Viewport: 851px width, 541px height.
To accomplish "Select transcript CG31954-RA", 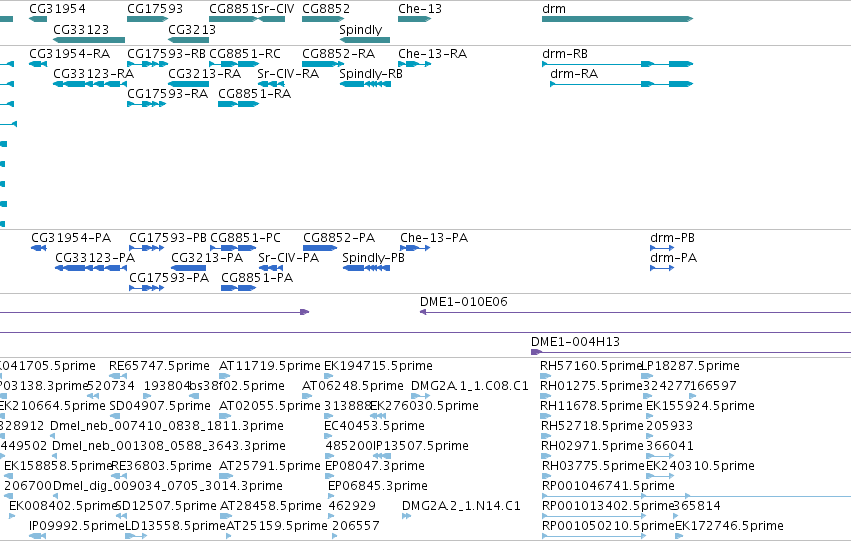I will tap(38, 64).
